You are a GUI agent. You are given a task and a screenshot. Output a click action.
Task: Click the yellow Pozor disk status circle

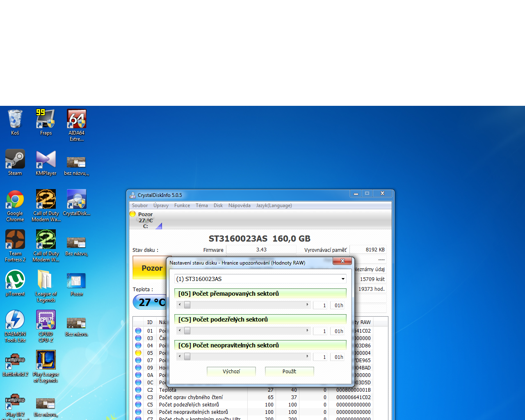pos(132,214)
